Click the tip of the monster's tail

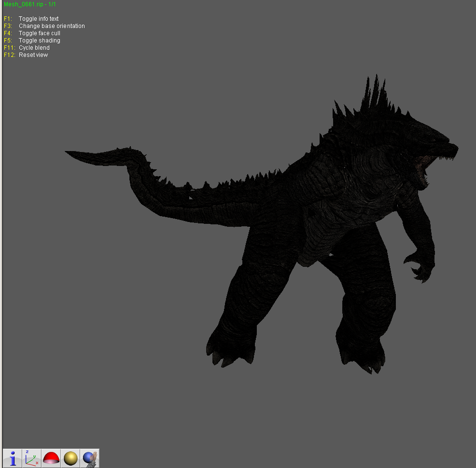coord(69,152)
